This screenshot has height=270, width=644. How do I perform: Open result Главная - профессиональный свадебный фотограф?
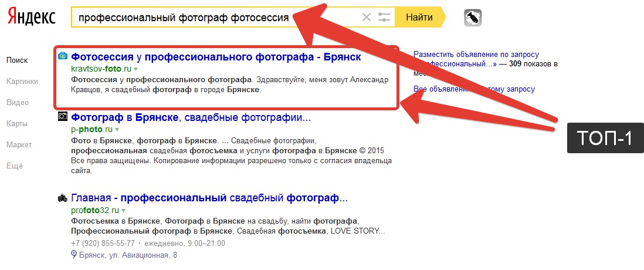(209, 198)
